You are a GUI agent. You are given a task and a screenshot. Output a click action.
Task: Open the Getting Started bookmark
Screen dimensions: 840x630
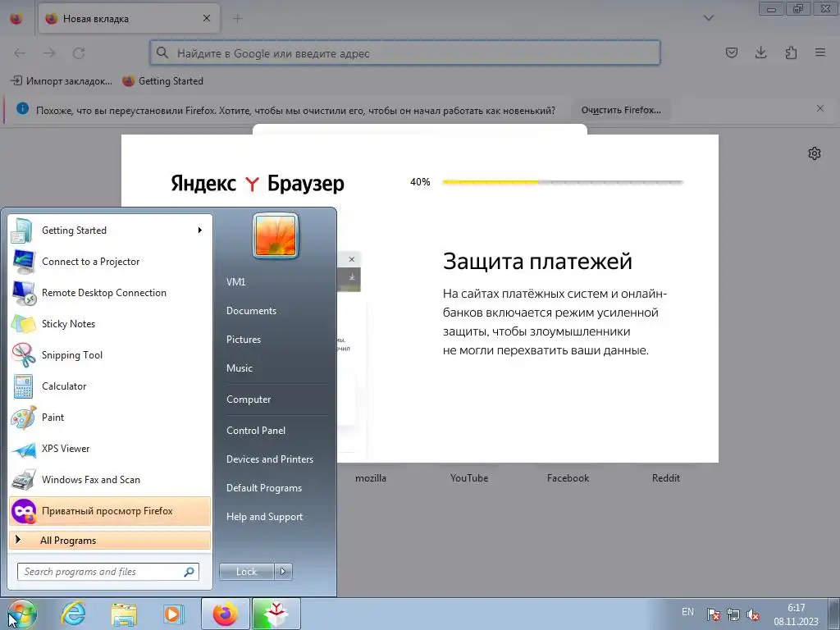click(163, 81)
